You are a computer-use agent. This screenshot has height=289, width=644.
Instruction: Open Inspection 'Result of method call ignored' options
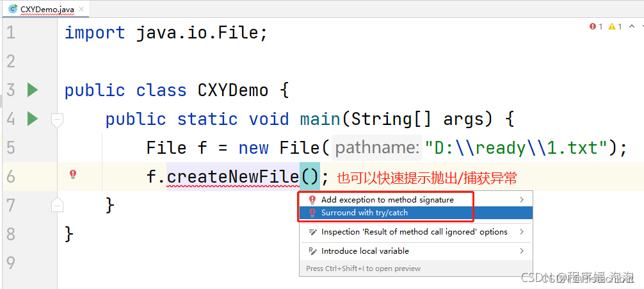coord(416,232)
